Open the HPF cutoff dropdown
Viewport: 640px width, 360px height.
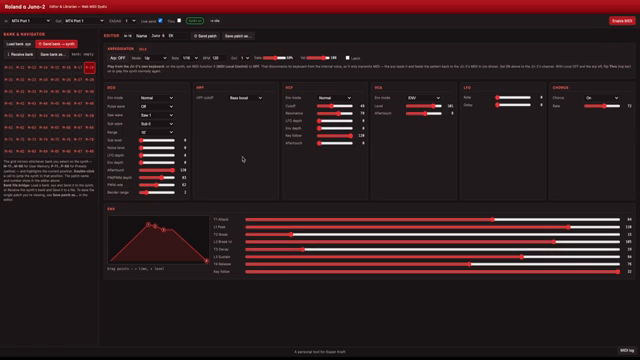[246, 98]
